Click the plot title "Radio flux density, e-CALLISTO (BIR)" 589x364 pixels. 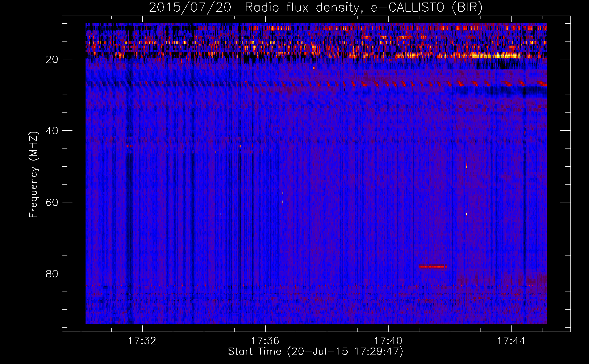363,7
